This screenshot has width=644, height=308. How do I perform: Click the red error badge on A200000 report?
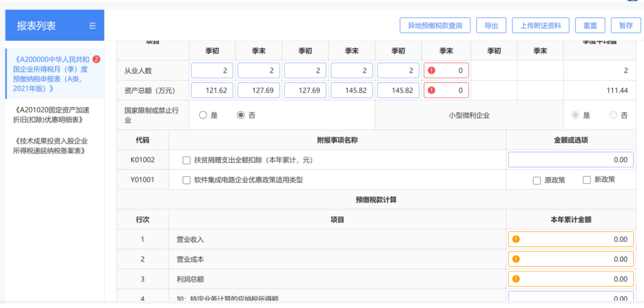point(97,59)
